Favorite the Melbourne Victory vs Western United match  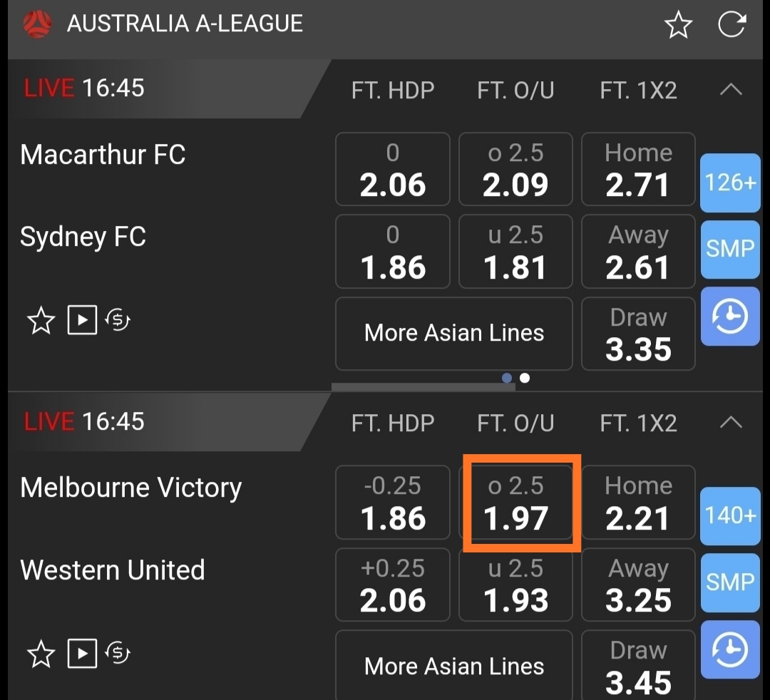click(41, 653)
